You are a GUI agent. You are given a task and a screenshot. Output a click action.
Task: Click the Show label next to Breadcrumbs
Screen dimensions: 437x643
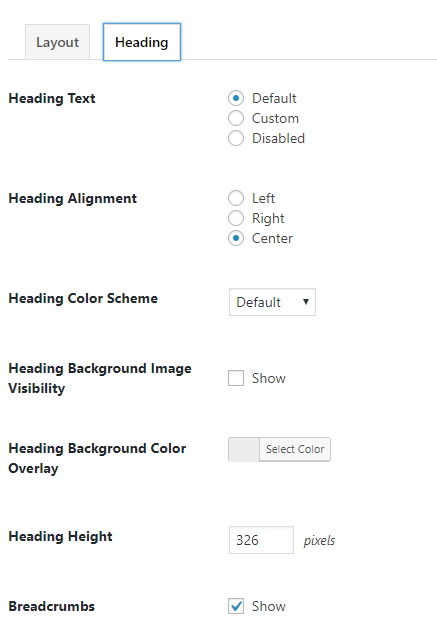coord(269,606)
